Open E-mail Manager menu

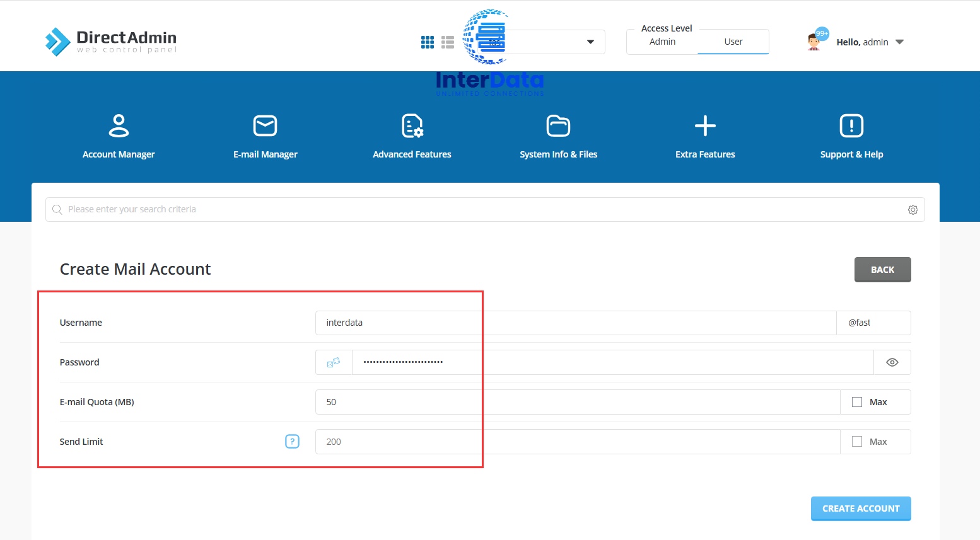click(265, 135)
